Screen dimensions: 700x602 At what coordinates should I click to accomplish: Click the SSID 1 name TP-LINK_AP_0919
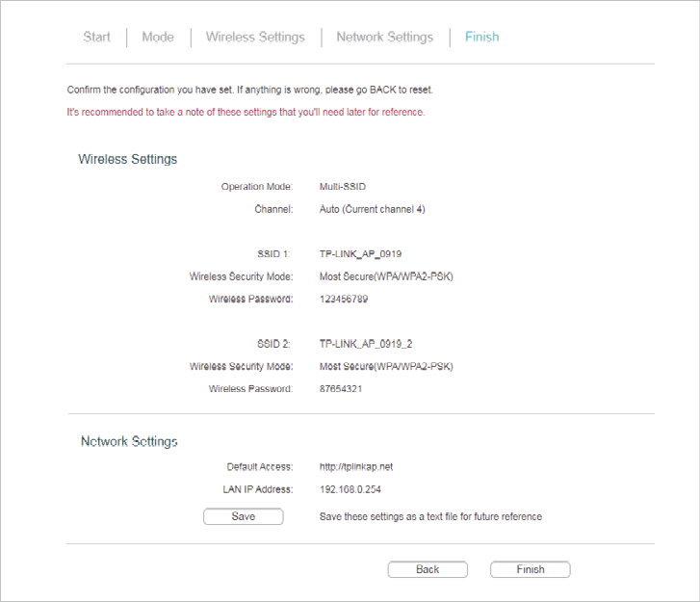pyautogui.click(x=360, y=254)
